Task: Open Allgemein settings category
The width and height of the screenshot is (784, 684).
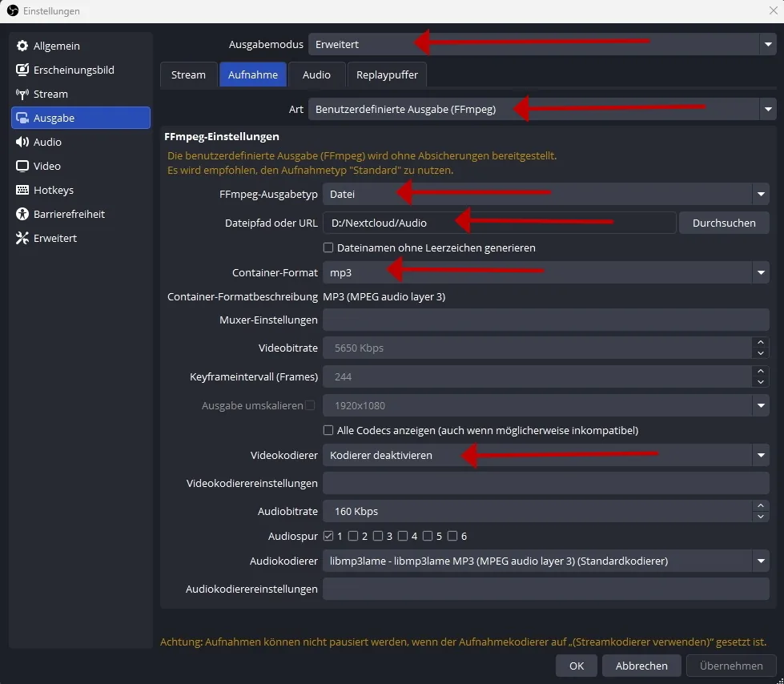Action: (81, 46)
